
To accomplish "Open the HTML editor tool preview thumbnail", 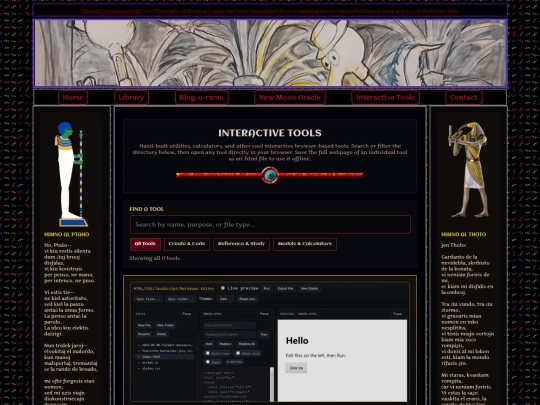I will [x=270, y=342].
